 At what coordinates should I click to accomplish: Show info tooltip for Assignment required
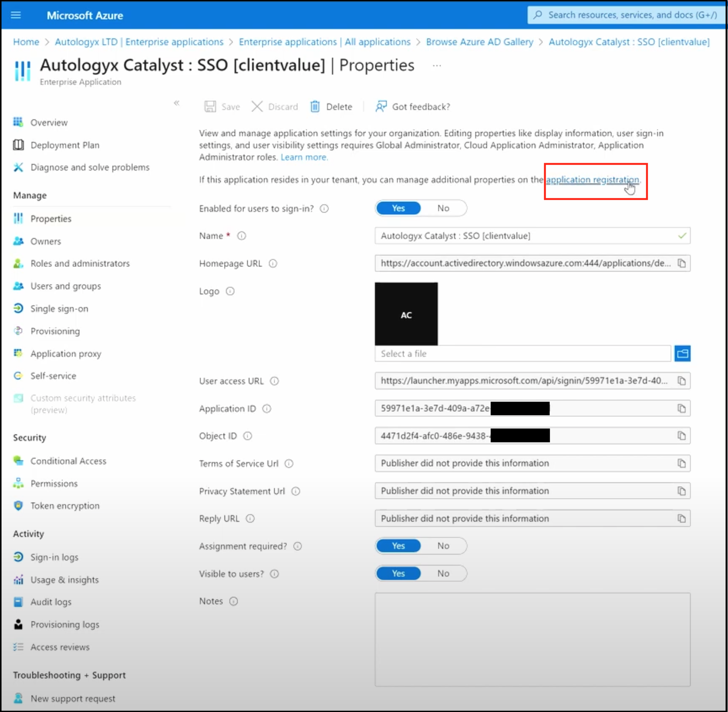coord(298,546)
